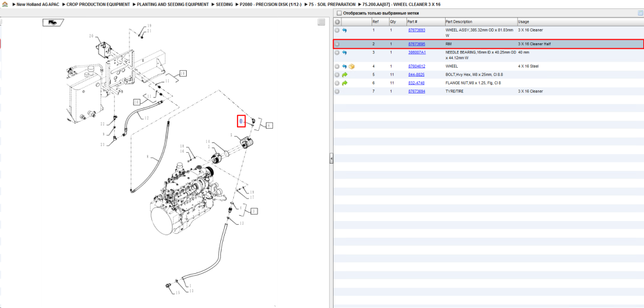The width and height of the screenshot is (644, 308).
Task: Toggle the mark circle for ref 5 BOLT
Action: click(337, 75)
